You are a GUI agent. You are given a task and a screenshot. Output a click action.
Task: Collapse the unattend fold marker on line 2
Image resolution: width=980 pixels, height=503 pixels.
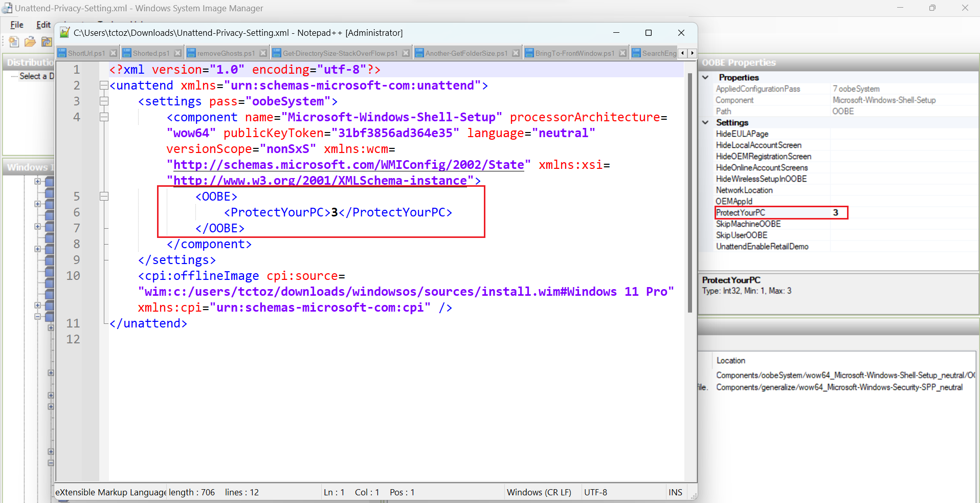coord(104,85)
